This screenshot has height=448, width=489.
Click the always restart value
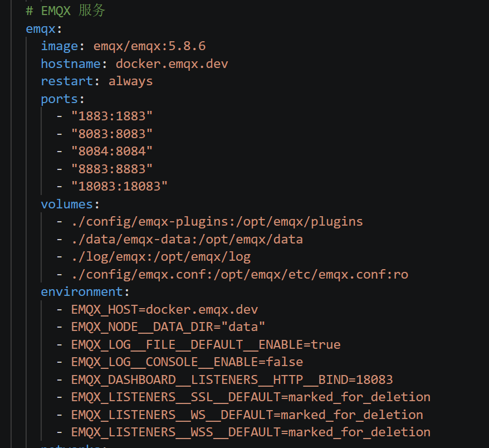(x=131, y=81)
